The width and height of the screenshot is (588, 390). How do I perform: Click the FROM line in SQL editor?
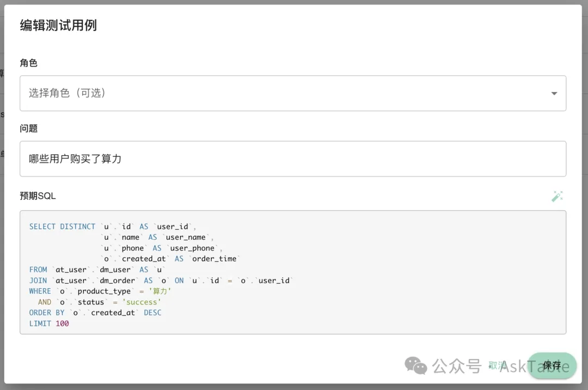[98, 270]
